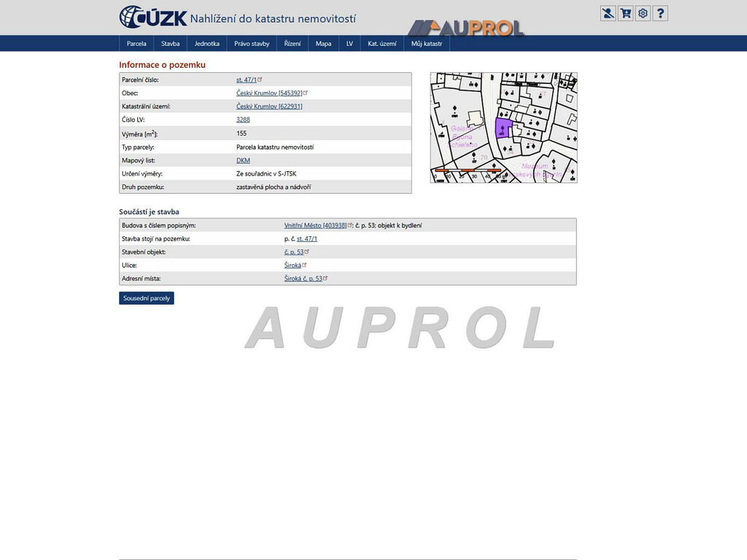Open the Parcela menu tab
The height and width of the screenshot is (560, 747).
pos(136,44)
